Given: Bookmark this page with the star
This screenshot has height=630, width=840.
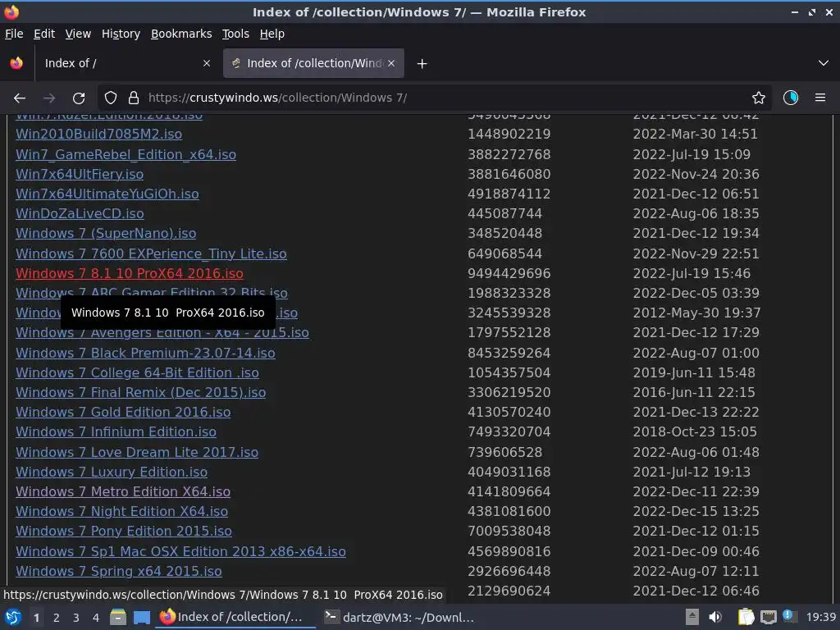Looking at the screenshot, I should pos(758,98).
